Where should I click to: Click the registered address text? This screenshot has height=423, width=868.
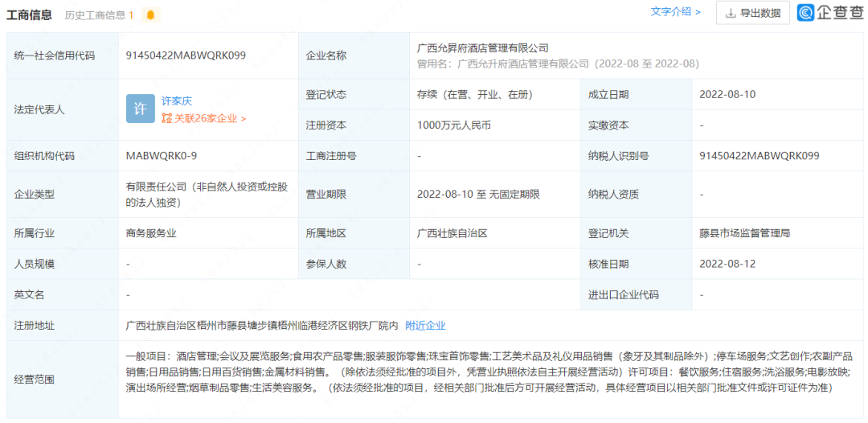pos(262,326)
